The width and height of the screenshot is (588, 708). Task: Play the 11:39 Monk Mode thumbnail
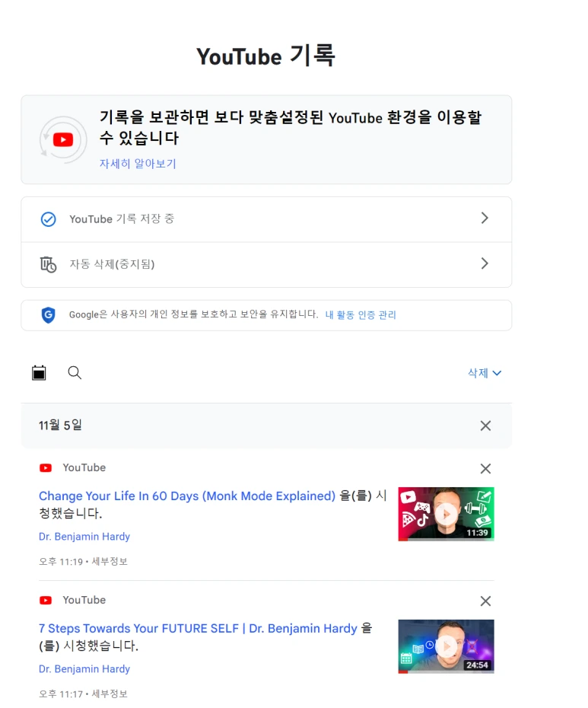pos(446,514)
